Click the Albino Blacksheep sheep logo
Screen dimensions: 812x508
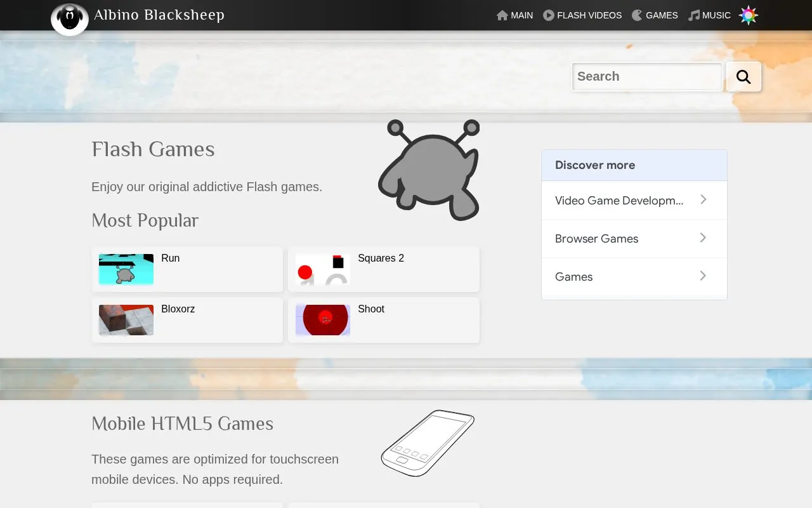tap(70, 19)
